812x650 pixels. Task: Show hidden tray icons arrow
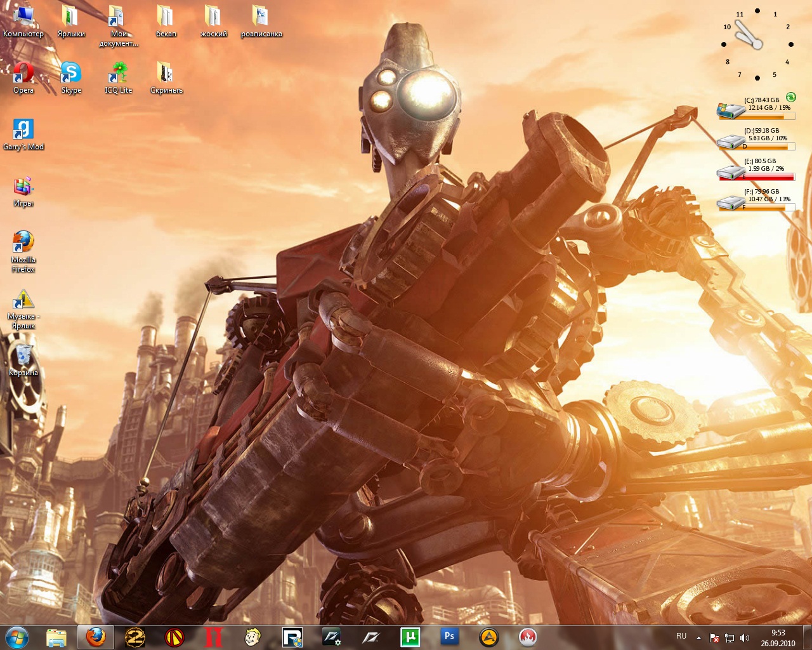698,638
